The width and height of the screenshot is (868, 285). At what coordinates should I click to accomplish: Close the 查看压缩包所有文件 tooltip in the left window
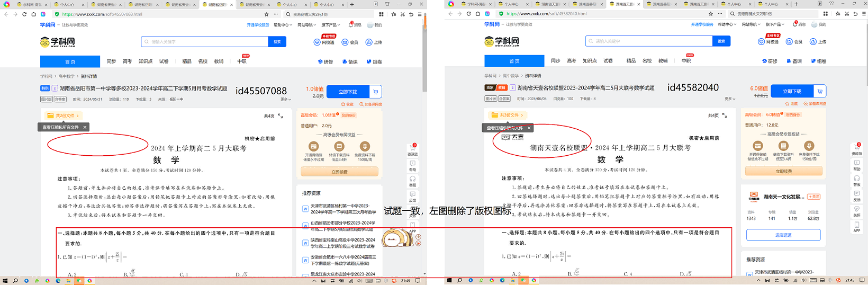tap(85, 127)
